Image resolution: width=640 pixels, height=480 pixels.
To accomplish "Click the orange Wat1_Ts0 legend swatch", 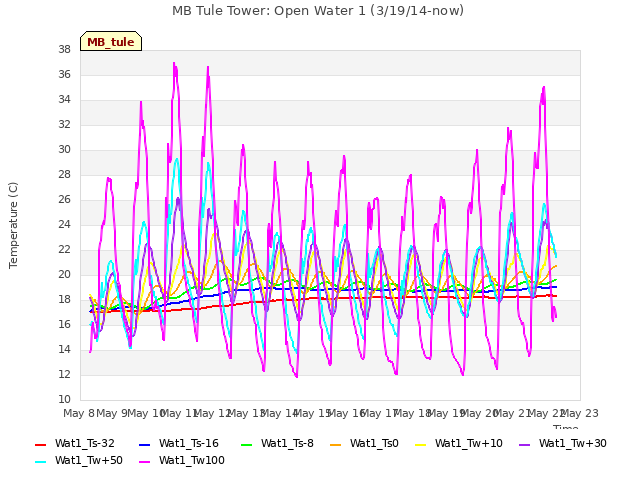I will click(336, 445).
